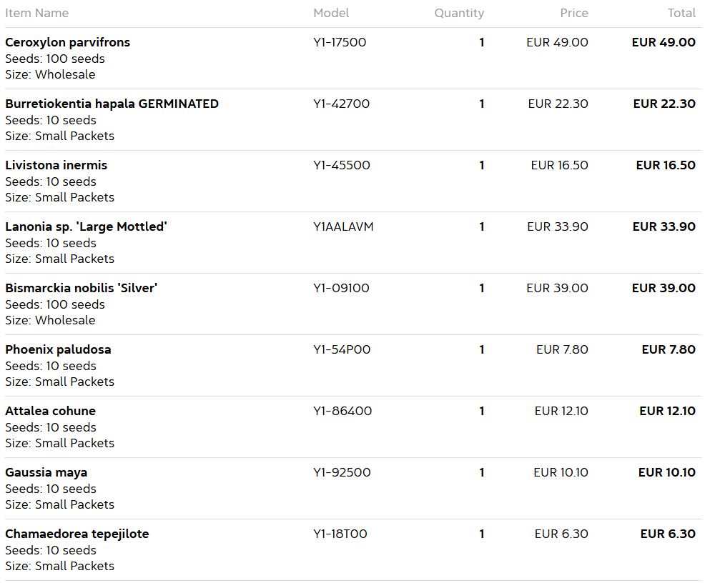Screen dimensions: 720x588
Task: Click the Quantity column header
Action: (x=459, y=13)
